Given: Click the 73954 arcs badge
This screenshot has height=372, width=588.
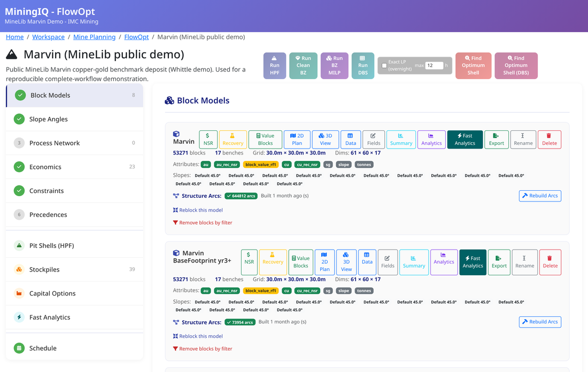Looking at the screenshot, I should (240, 322).
